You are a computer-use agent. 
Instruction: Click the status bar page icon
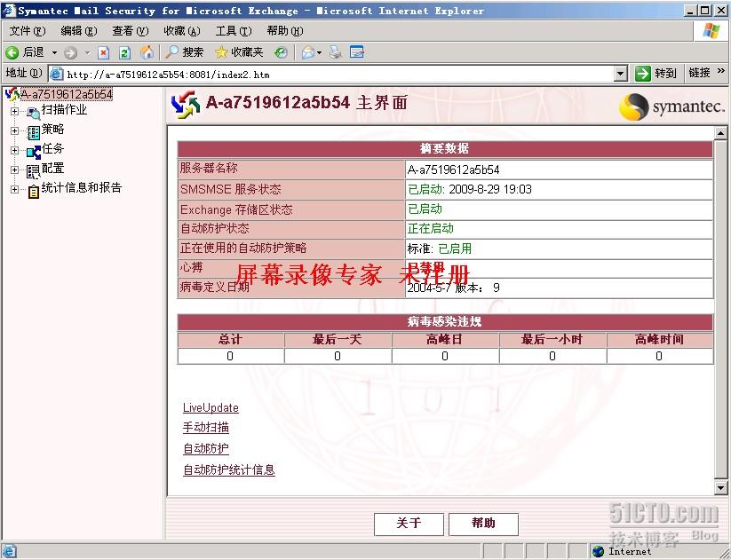pyautogui.click(x=9, y=551)
